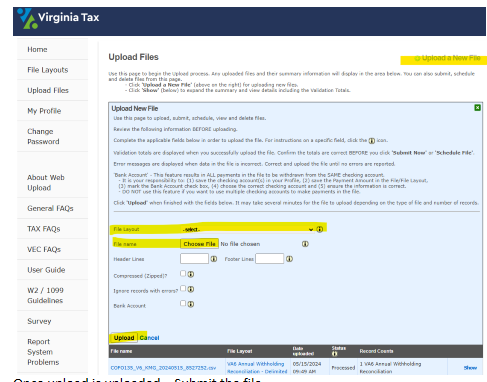Viewport: 487px width, 382px height.
Task: Click the Date uploaded column header
Action: pyautogui.click(x=303, y=351)
